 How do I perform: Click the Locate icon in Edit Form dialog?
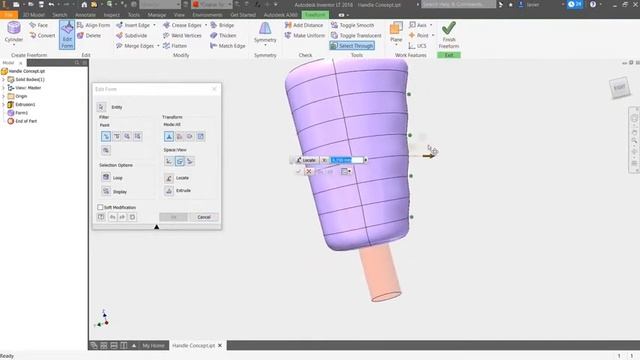pos(169,178)
